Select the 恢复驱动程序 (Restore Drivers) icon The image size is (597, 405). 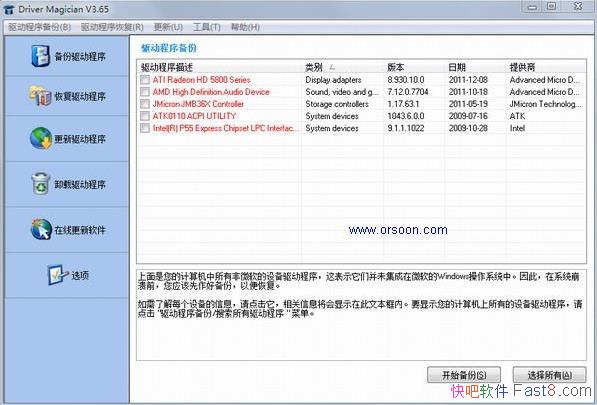click(40, 96)
